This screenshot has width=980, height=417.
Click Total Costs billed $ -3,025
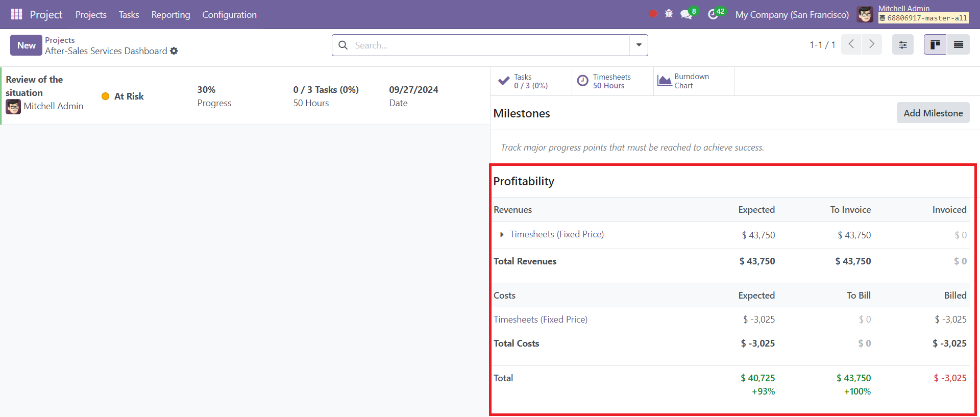(949, 344)
